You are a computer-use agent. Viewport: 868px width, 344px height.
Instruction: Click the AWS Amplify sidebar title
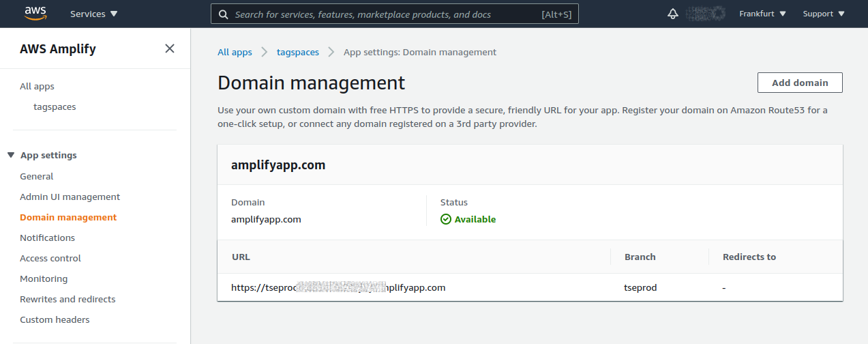58,49
